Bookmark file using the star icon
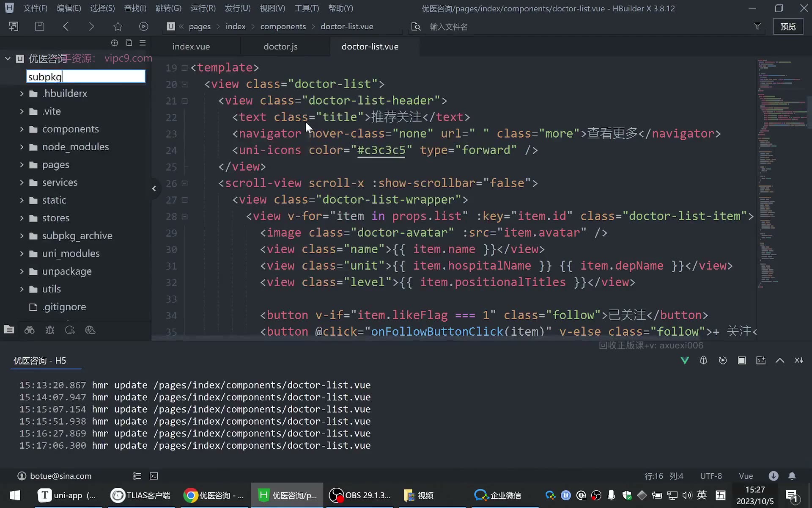This screenshot has width=812, height=508. [118, 26]
